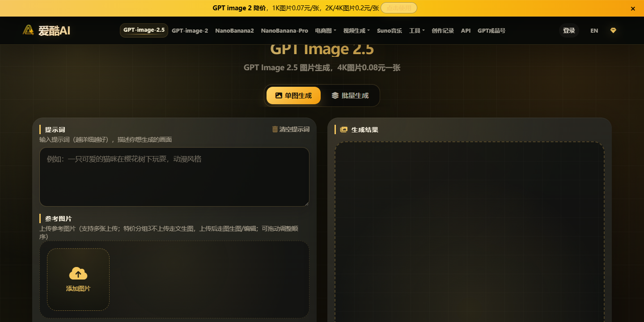Open the GPT-image-2.5 nav tab
The height and width of the screenshot is (322, 644).
144,30
